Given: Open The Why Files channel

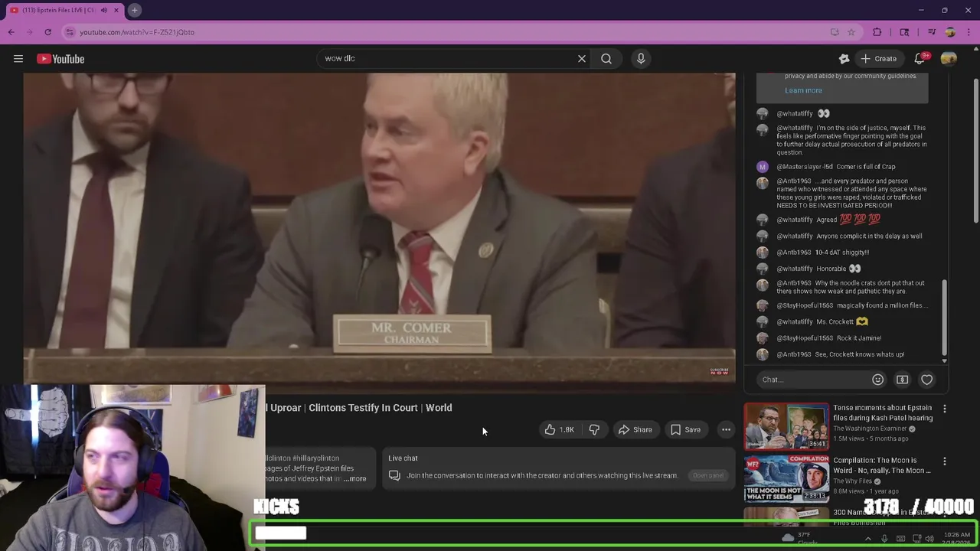Looking at the screenshot, I should coord(853,481).
